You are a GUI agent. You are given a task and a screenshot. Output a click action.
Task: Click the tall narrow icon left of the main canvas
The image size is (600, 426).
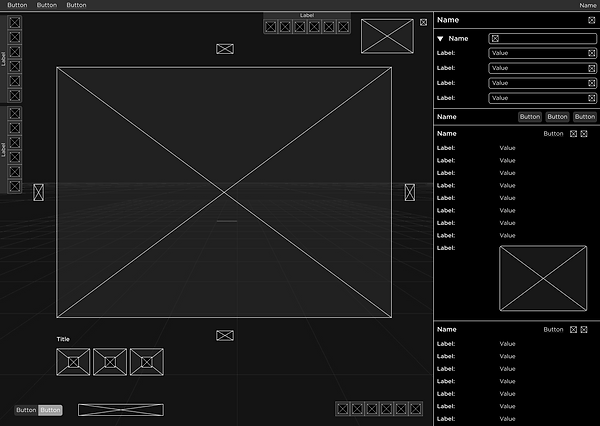(38, 192)
